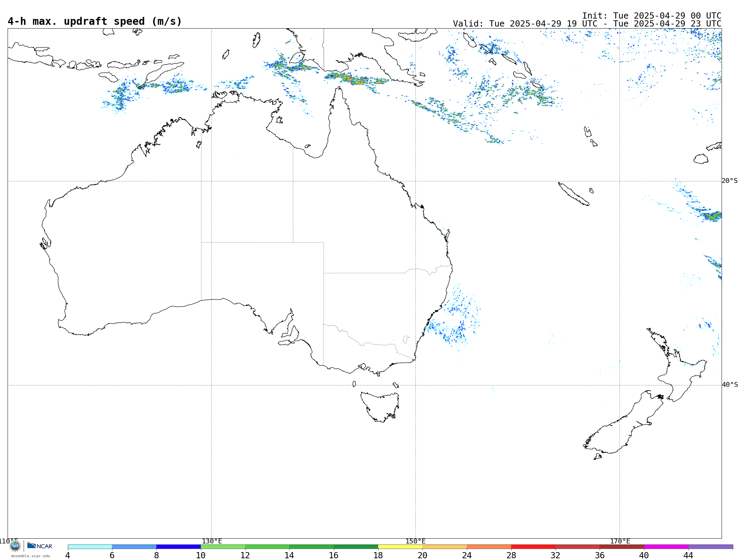Select the green 14-16 colorbar swatch
This screenshot has height=560, width=744.
click(x=312, y=547)
